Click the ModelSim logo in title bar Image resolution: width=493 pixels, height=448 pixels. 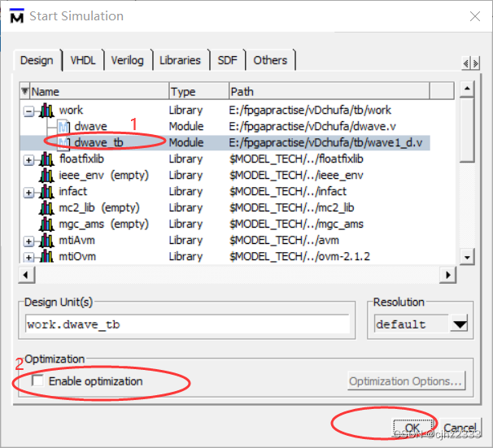(16, 16)
